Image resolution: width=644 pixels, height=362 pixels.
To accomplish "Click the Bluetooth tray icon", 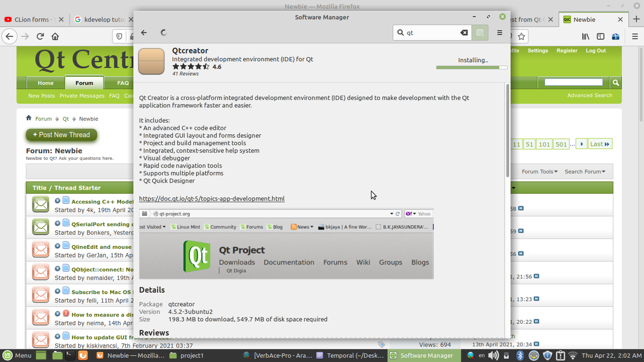I will click(x=521, y=355).
